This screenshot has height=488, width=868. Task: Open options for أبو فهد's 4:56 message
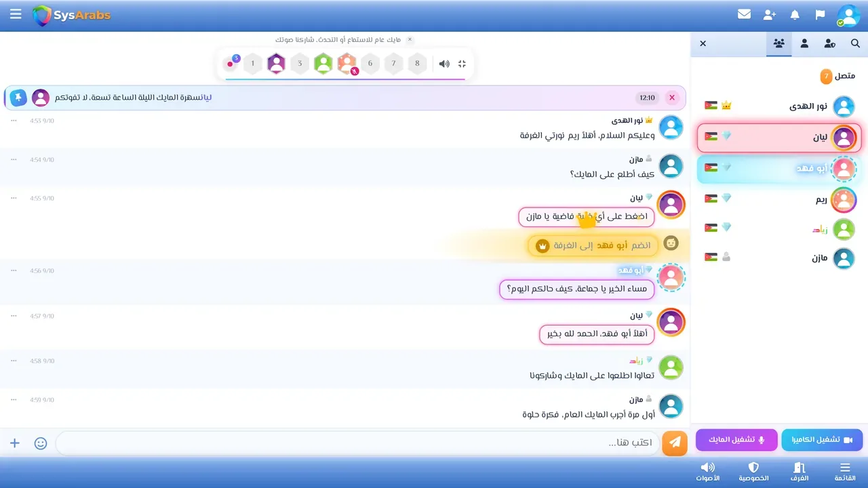coord(14,270)
